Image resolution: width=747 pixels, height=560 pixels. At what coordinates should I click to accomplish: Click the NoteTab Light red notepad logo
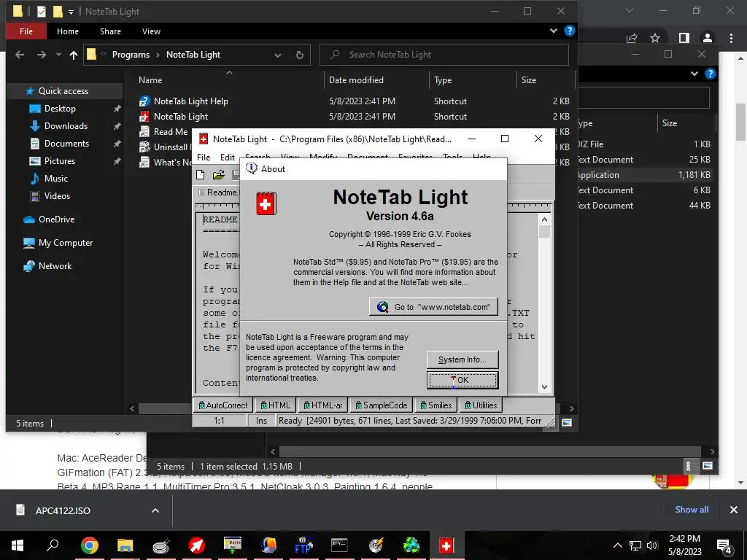[x=266, y=204]
